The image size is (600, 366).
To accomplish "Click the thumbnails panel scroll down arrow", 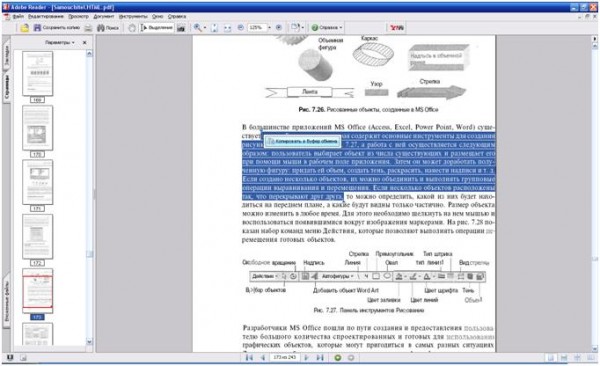I will coord(89,342).
